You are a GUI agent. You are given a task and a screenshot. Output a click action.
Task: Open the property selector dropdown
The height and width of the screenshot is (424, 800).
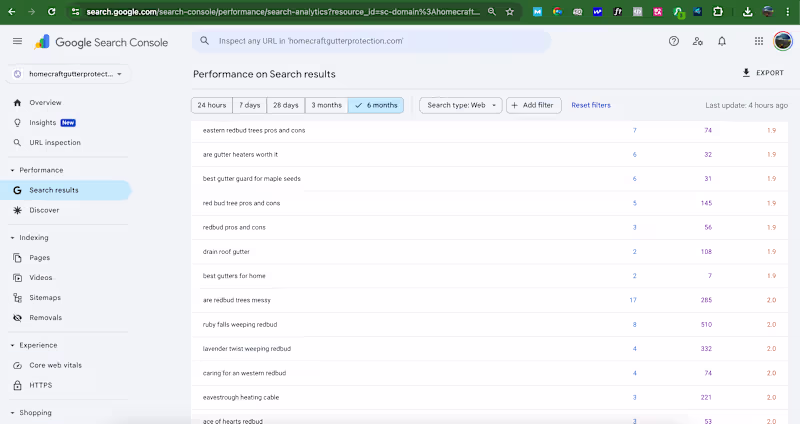68,74
